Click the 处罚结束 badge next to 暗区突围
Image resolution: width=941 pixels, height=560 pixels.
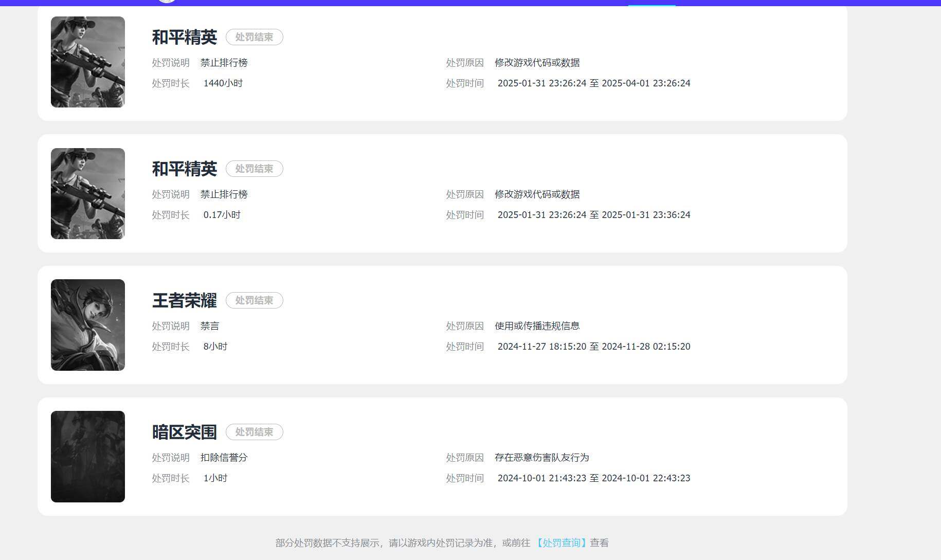coord(255,432)
